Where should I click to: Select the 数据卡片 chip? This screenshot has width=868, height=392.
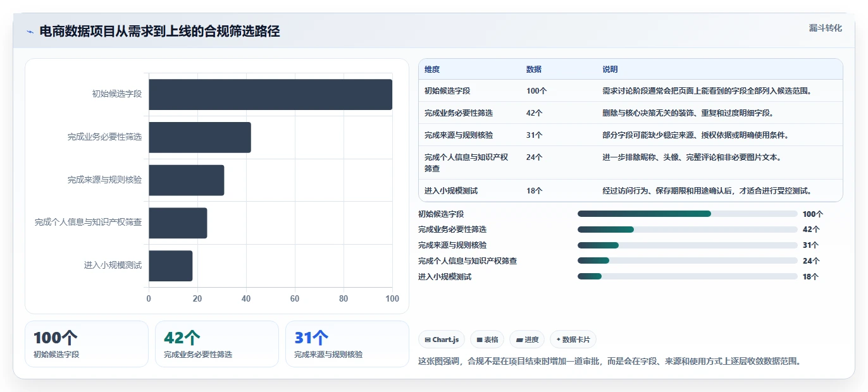tap(573, 340)
